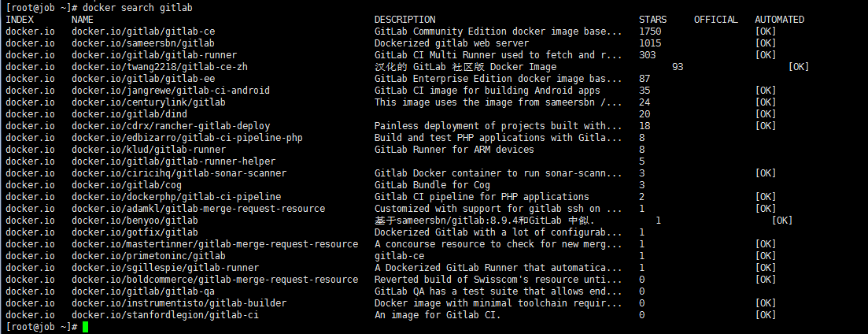Click "An image for Gitlab CI." description
This screenshot has width=868, height=334.
[x=438, y=315]
